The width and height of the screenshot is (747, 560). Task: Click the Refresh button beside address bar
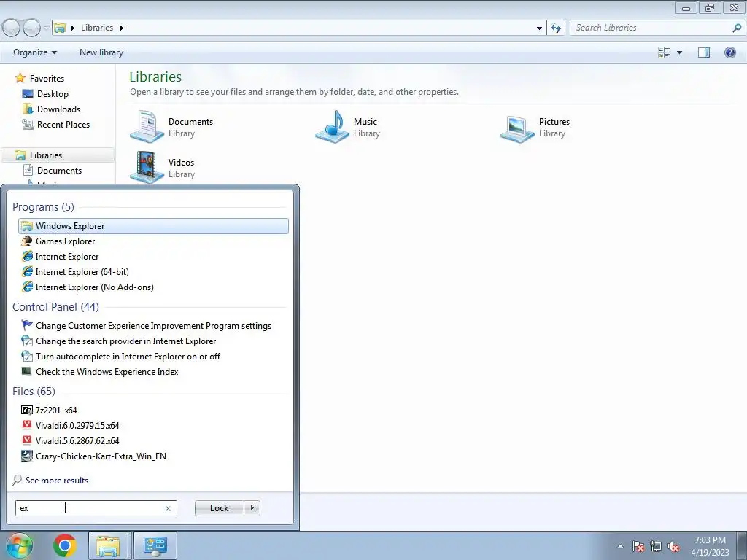click(x=555, y=28)
